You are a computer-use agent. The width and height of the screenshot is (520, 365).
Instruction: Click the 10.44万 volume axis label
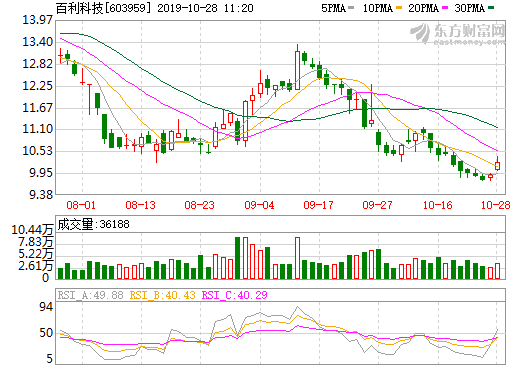(32, 230)
